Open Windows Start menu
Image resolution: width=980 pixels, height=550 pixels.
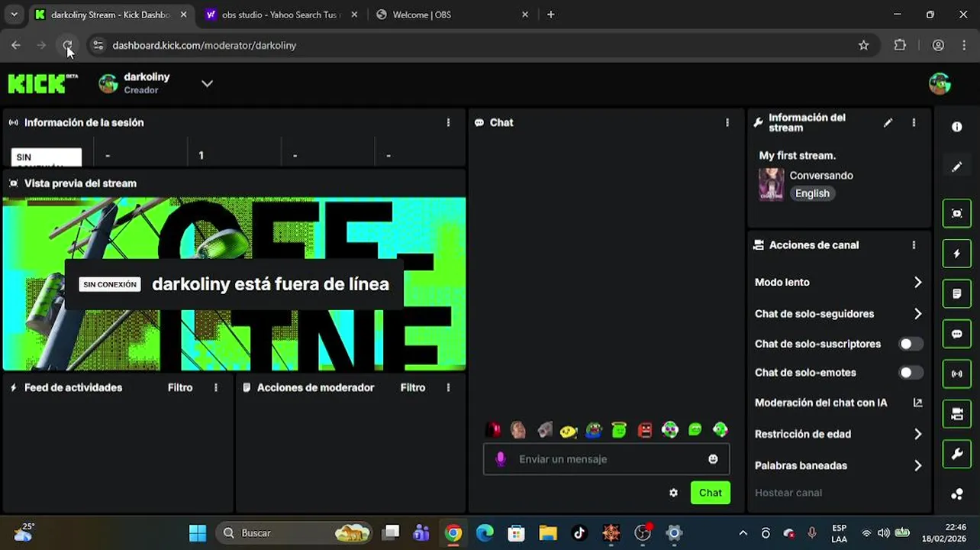click(x=198, y=532)
